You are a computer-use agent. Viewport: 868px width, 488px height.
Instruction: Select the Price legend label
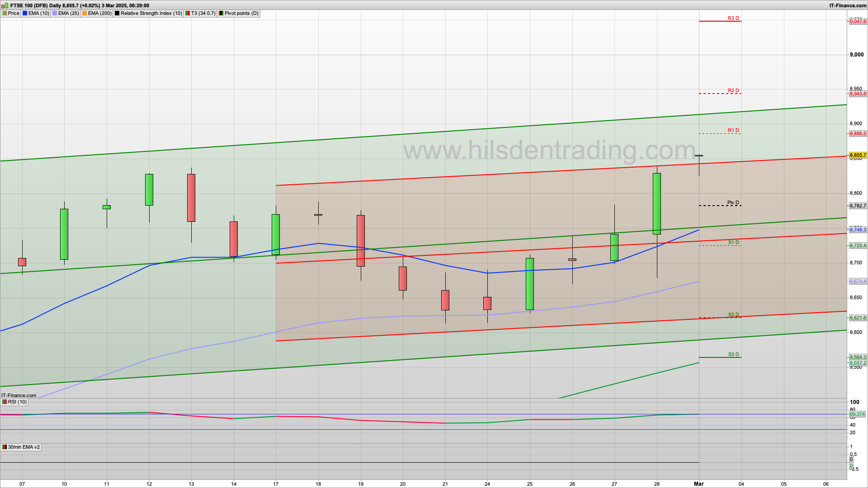14,14
